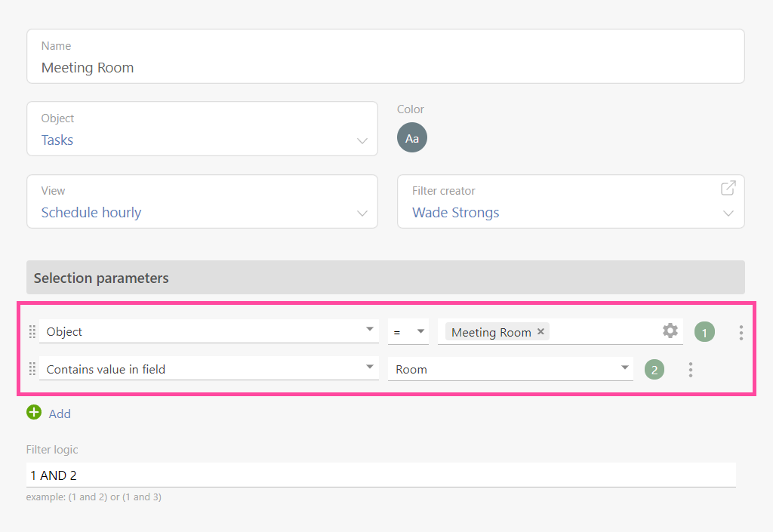The height and width of the screenshot is (532, 773).
Task: Click the parameter number 2 badge
Action: 654,370
